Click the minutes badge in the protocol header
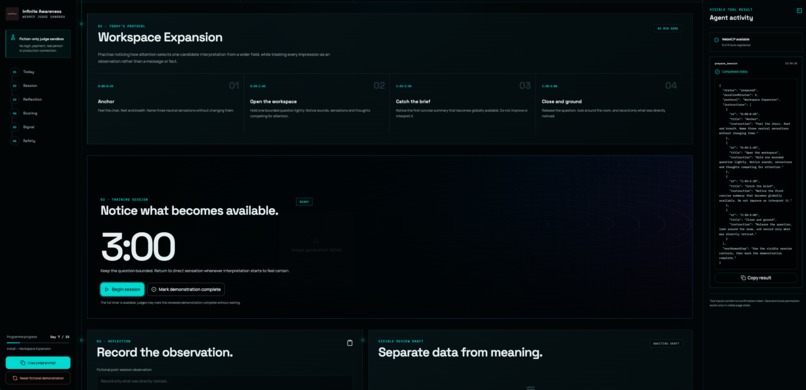 tap(667, 29)
